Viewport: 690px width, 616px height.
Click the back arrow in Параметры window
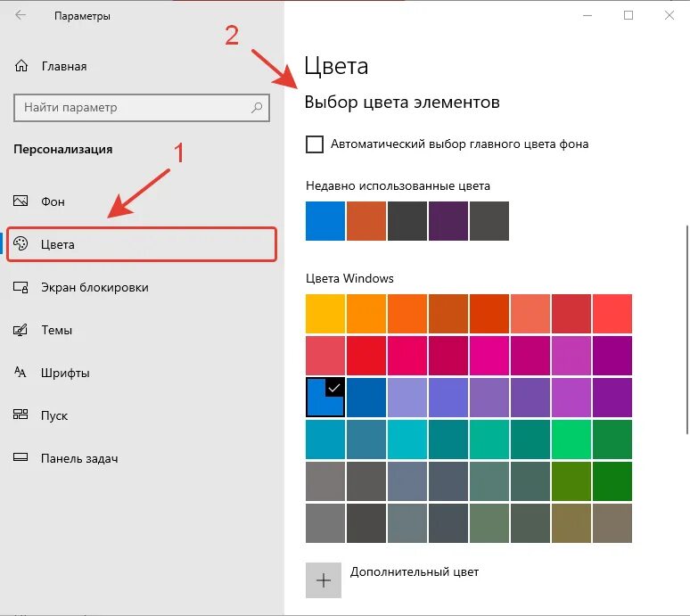pyautogui.click(x=21, y=16)
